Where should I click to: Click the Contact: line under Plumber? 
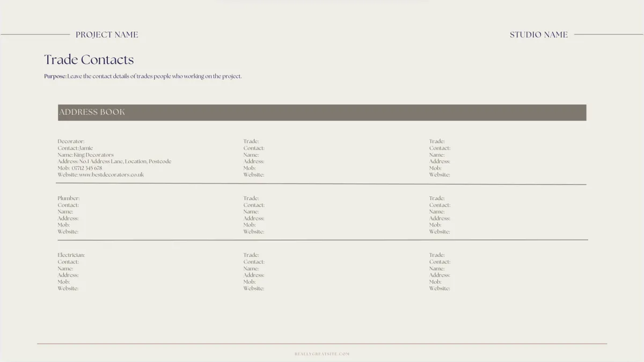[68, 205]
